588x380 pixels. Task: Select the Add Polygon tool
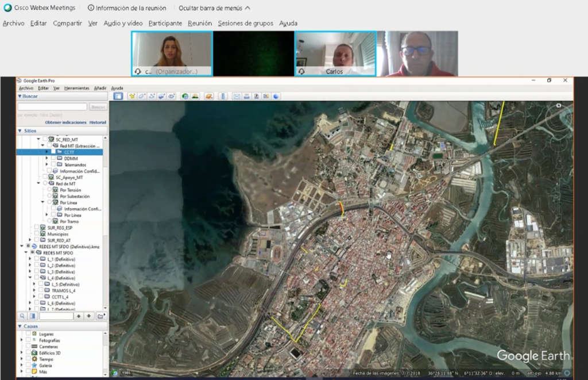142,96
